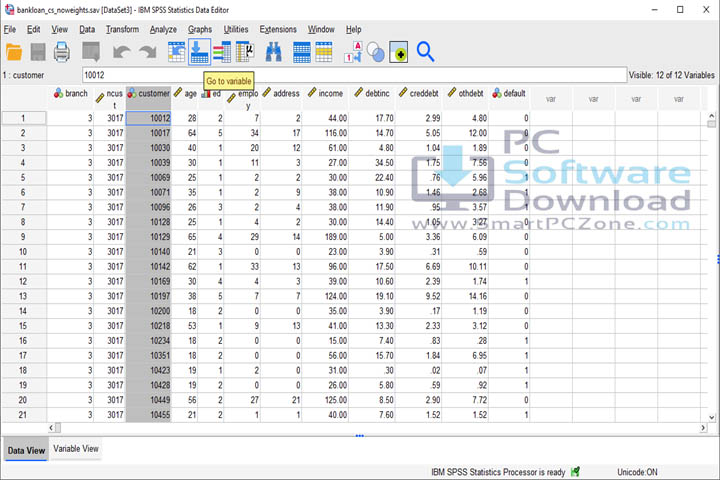
Task: Click the Redo arrow icon
Action: [x=148, y=52]
